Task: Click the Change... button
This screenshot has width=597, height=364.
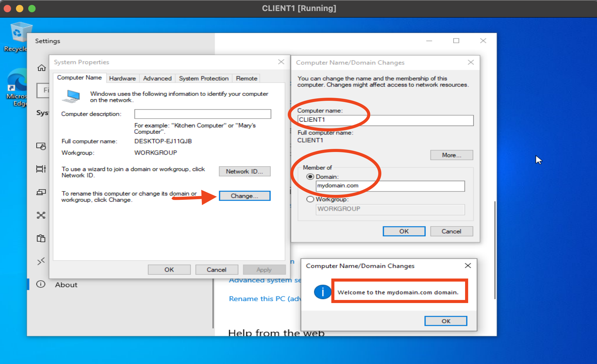Action: pyautogui.click(x=245, y=196)
